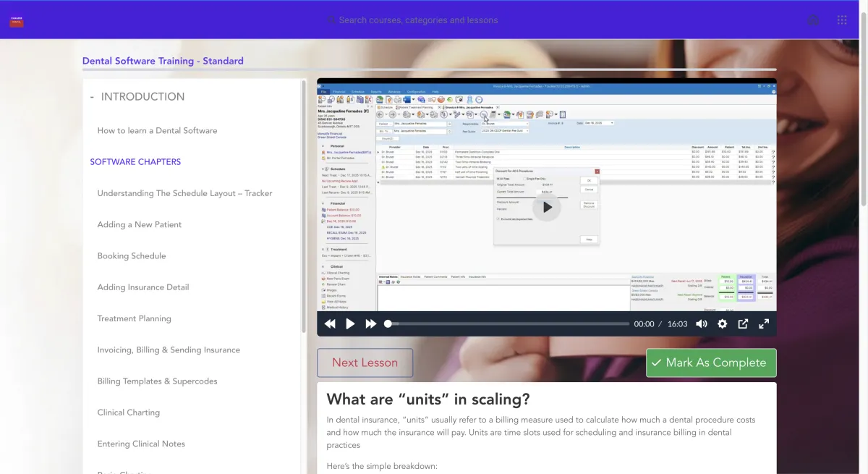The width and height of the screenshot is (868, 474).
Task: Open Dental Software Training - Standard link
Action: pyautogui.click(x=163, y=61)
